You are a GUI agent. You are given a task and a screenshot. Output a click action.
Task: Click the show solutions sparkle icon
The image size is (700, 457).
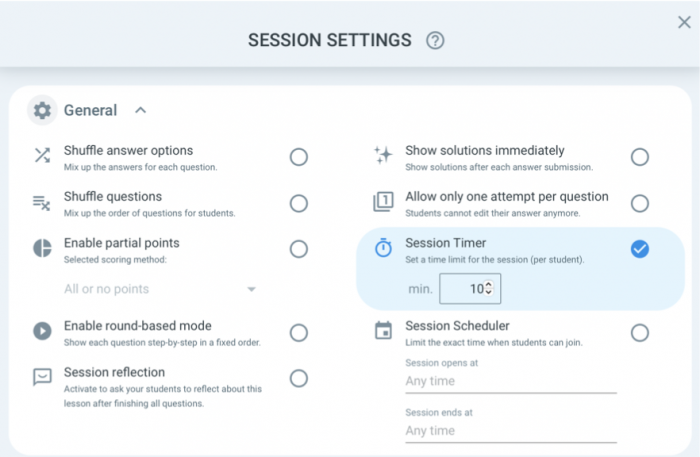[383, 155]
